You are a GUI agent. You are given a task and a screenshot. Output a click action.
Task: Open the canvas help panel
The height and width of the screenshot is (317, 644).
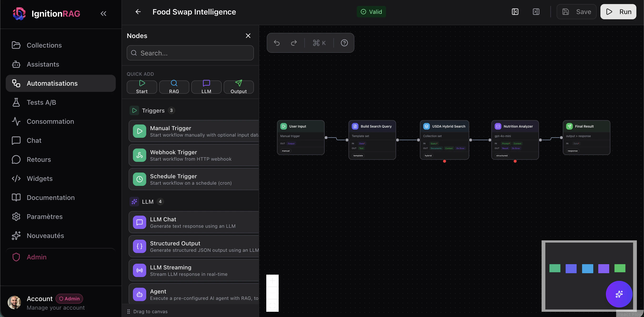344,43
